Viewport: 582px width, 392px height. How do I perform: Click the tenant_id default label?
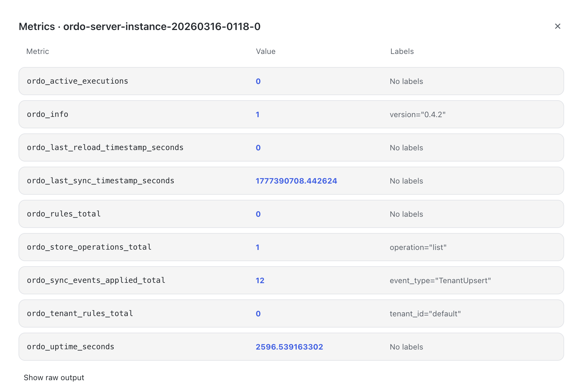[425, 313]
